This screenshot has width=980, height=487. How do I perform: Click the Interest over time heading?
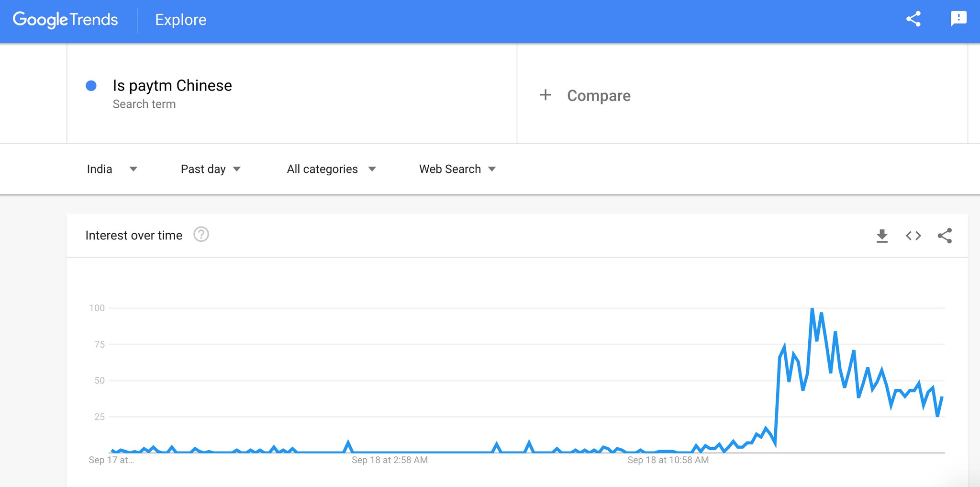click(134, 235)
